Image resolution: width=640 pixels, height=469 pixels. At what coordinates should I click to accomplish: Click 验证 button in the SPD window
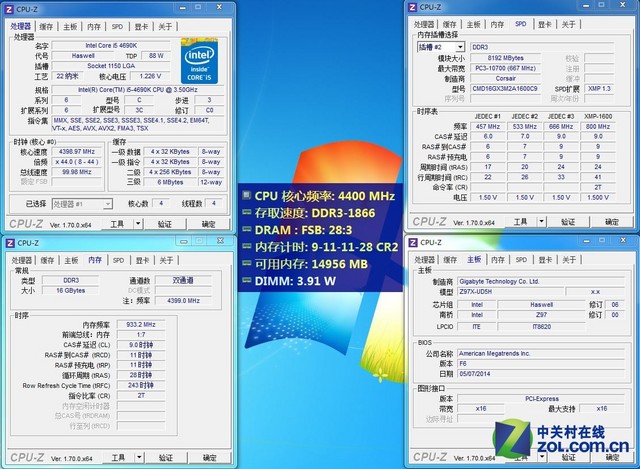pos(568,222)
